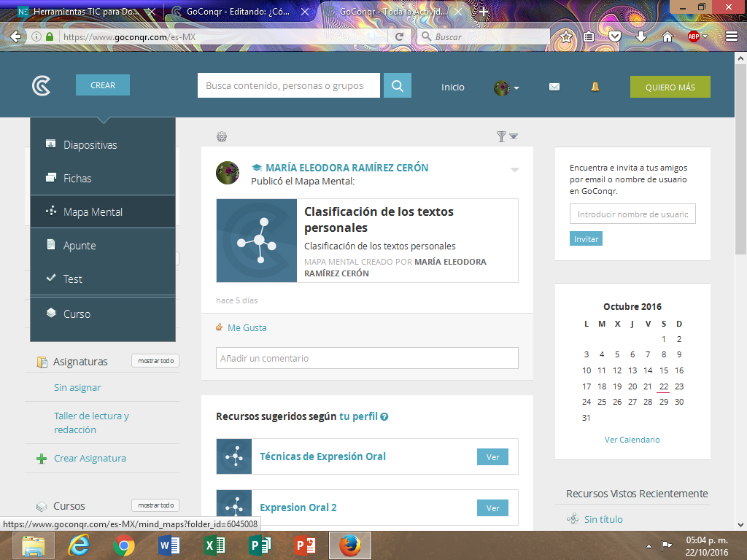Screen dimensions: 747x560
Task: Open the Sin asignar subject
Action: click(x=77, y=388)
